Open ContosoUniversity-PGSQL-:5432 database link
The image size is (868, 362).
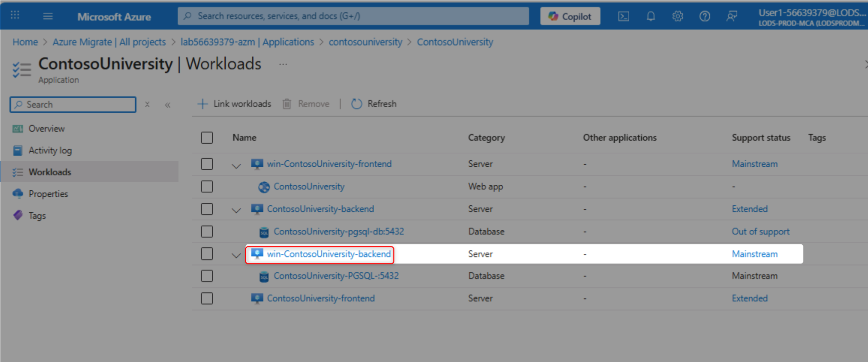(336, 276)
